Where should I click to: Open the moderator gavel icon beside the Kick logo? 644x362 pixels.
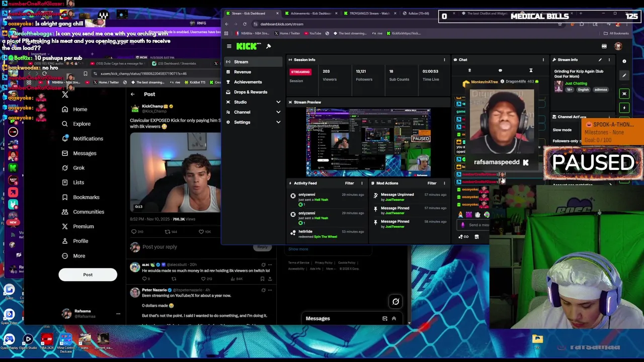[x=269, y=46]
